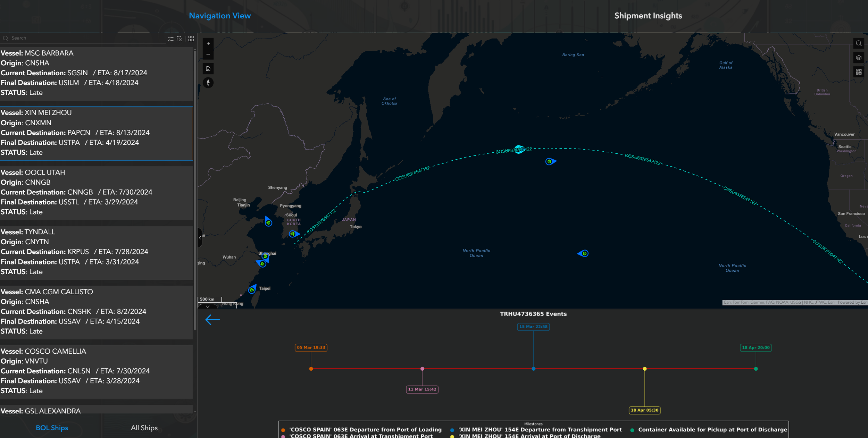This screenshot has width=868, height=438.
Task: Open the list card view options icon
Action: pos(191,39)
